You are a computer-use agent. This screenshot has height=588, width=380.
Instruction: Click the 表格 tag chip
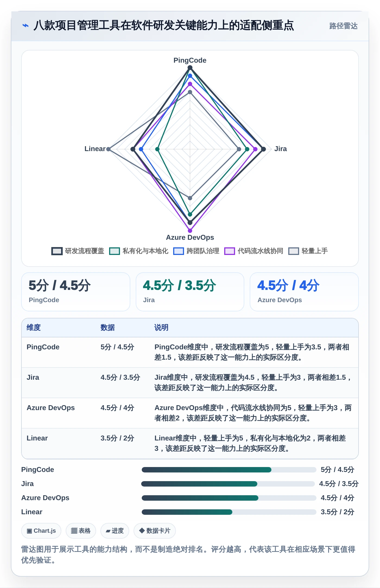point(81,531)
